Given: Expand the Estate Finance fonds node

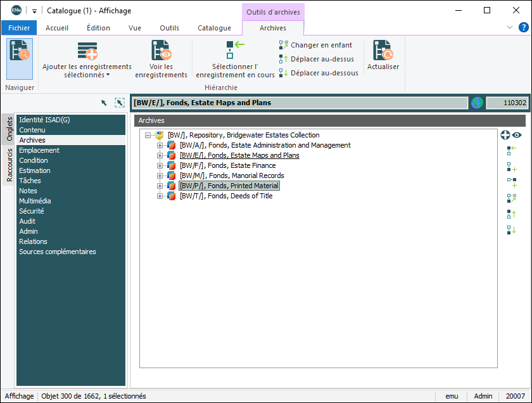Looking at the screenshot, I should pos(160,165).
